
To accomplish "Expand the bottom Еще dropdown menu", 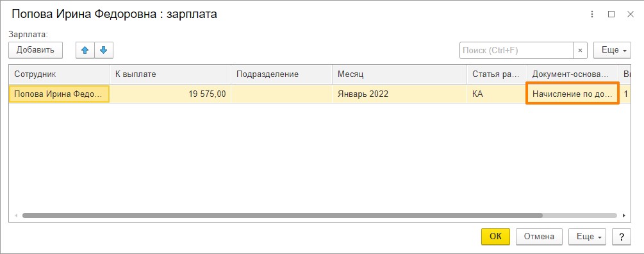I will pos(588,237).
